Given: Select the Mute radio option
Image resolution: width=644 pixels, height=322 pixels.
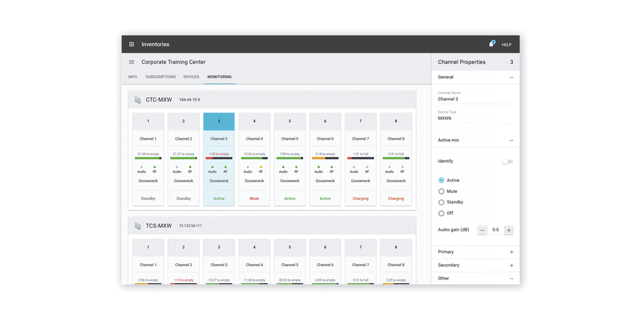Looking at the screenshot, I should point(441,192).
